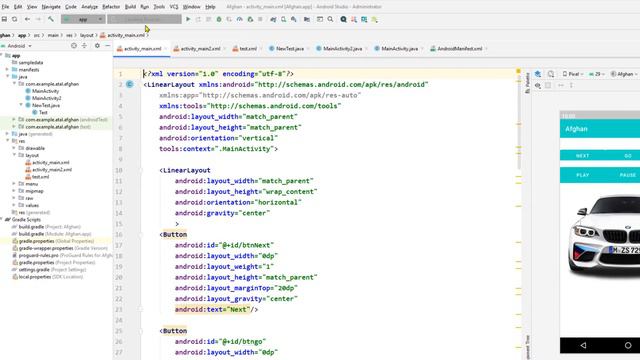Collapse all in the Project panel

point(84,46)
